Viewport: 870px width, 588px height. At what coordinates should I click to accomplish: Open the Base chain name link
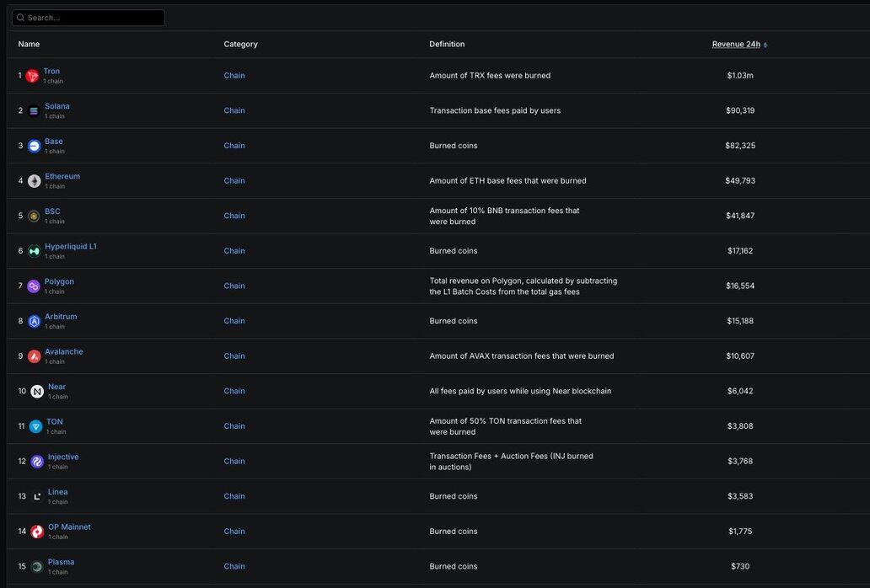point(54,142)
